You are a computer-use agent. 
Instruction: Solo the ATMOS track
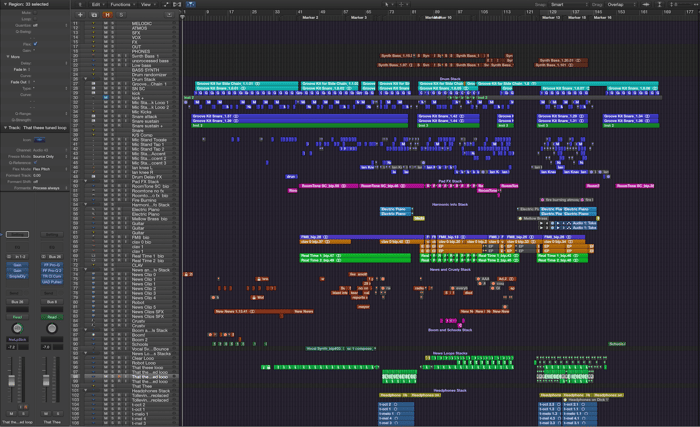(x=112, y=28)
